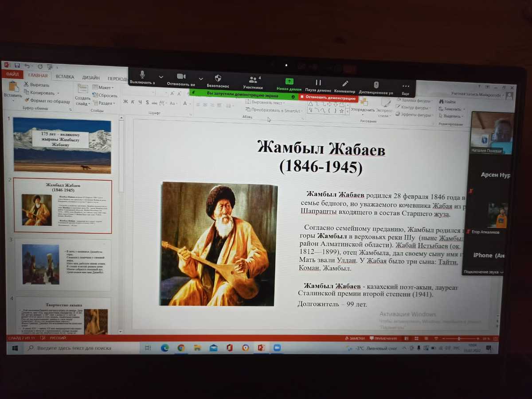532x399 pixels.
Task: Click the Create slide icon
Action: click(83, 90)
